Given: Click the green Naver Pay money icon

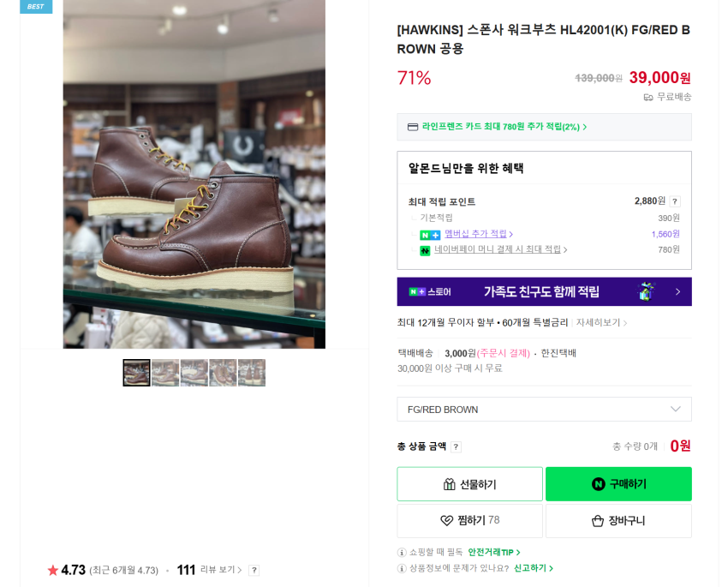Looking at the screenshot, I should point(425,250).
